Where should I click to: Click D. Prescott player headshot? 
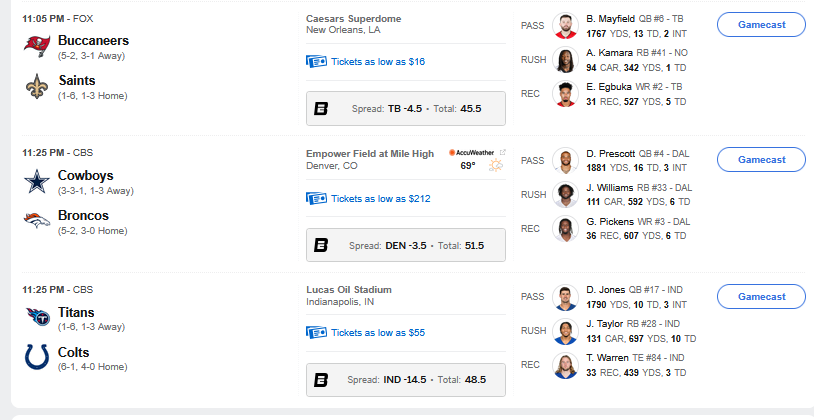[566, 160]
